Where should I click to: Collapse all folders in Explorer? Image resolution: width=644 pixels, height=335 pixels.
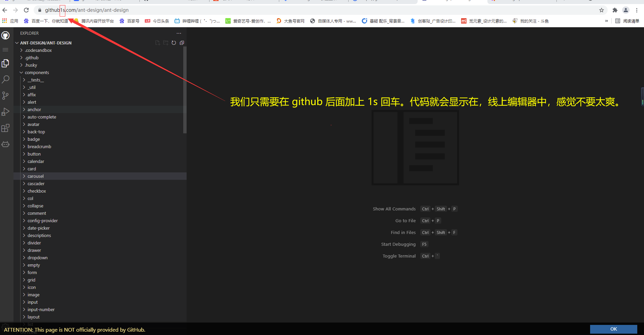(x=182, y=43)
